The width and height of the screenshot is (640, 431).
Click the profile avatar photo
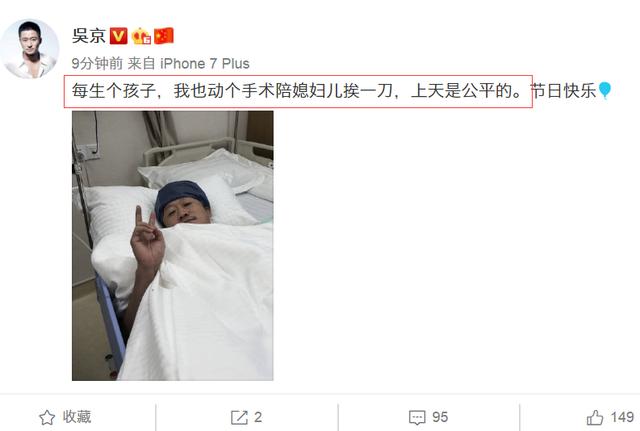[29, 49]
